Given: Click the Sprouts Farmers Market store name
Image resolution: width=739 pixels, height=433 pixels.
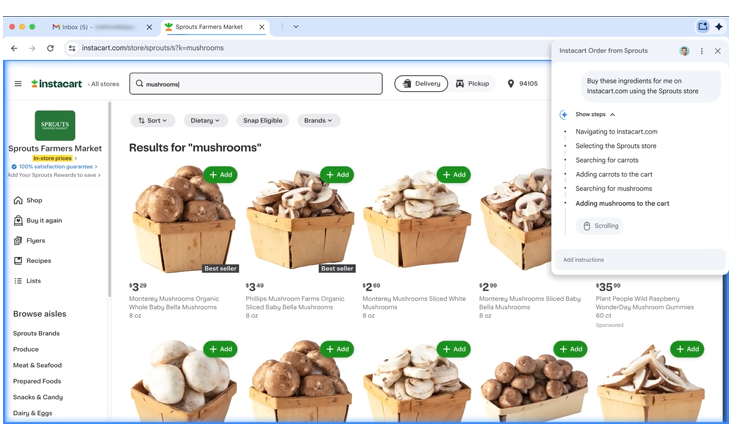Looking at the screenshot, I should pos(55,149).
